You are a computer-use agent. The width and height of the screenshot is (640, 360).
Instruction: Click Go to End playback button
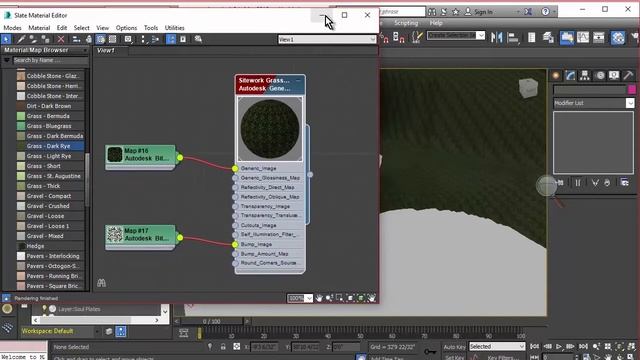(583, 347)
